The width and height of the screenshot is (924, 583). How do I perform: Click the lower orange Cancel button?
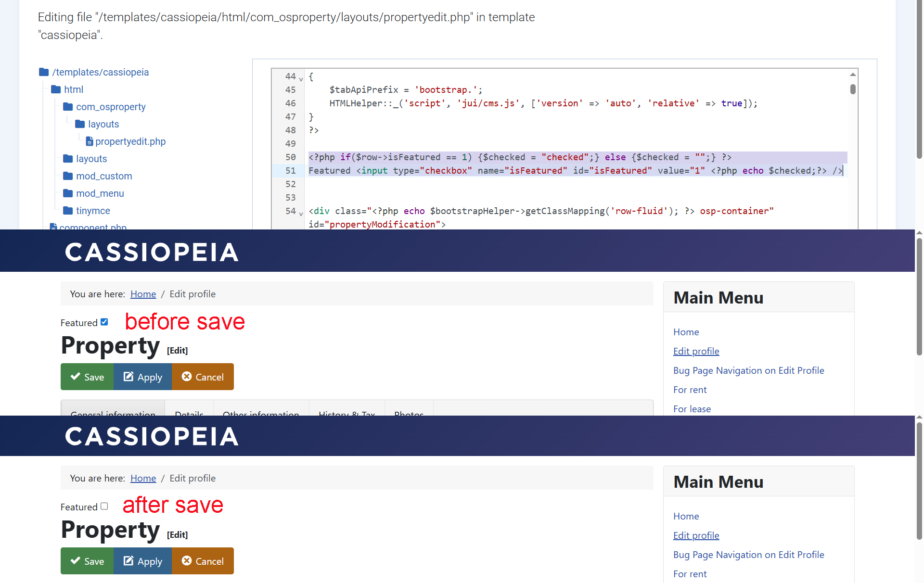tap(203, 561)
